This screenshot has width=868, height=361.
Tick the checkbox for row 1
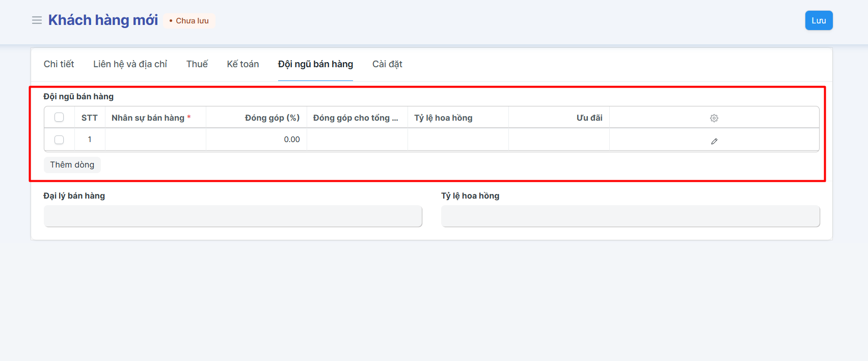[59, 140]
